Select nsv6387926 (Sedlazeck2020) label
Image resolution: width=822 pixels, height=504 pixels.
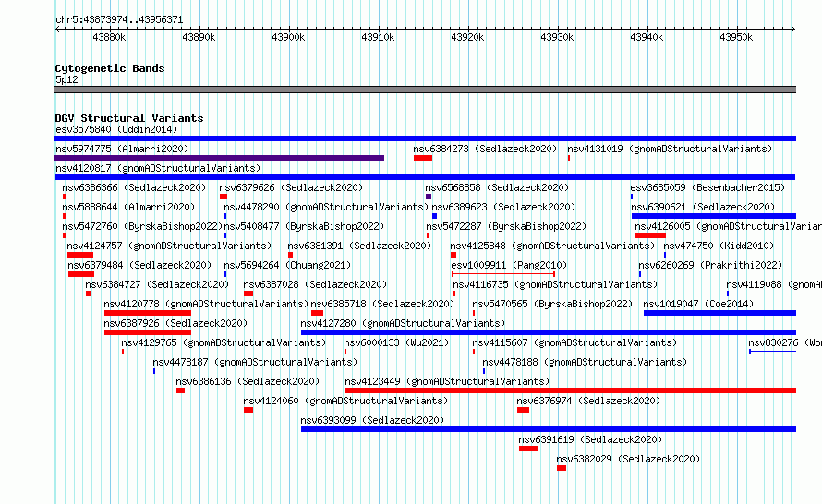click(175, 323)
